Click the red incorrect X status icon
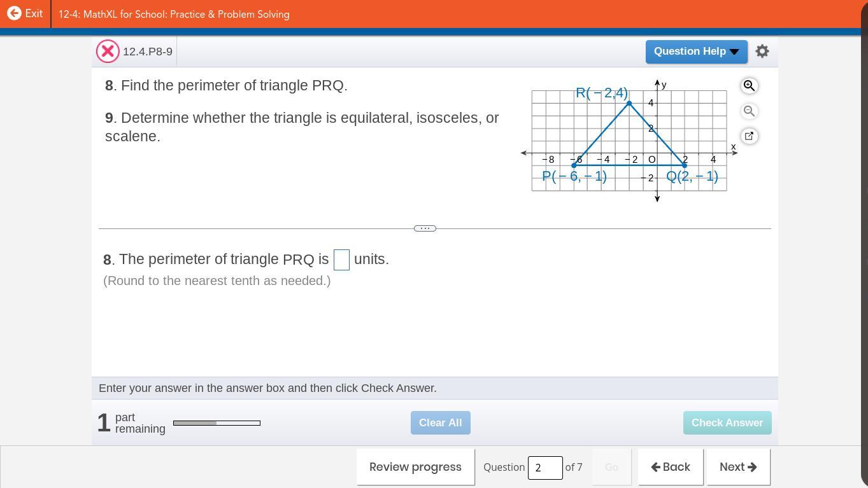868x488 pixels. [x=108, y=52]
